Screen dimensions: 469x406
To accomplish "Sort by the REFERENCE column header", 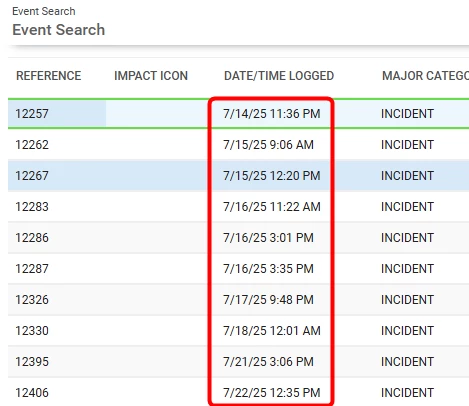I will tap(49, 76).
